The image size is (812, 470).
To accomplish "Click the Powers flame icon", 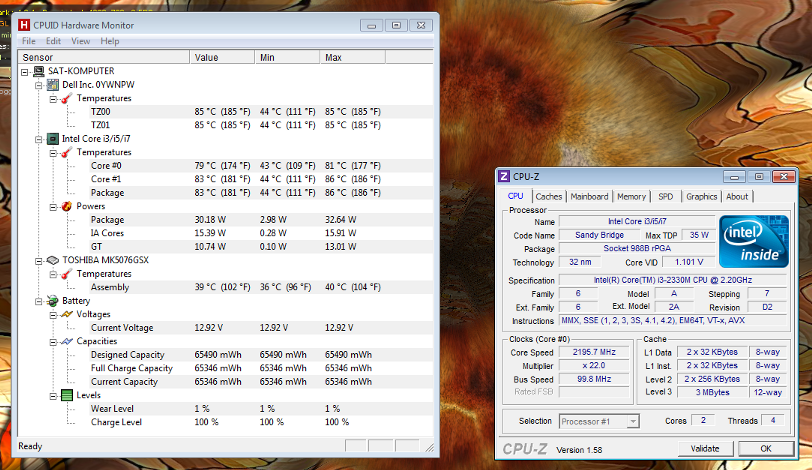I will click(67, 206).
